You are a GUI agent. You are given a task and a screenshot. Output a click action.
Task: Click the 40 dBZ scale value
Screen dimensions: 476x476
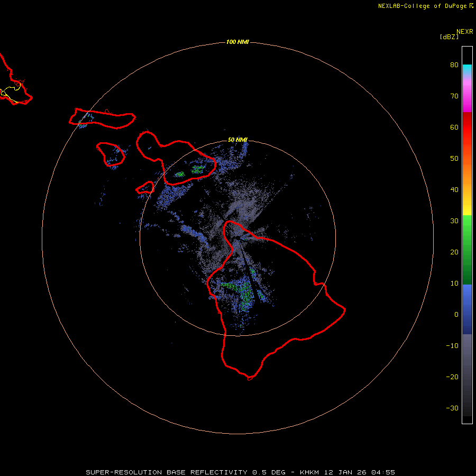(454, 190)
